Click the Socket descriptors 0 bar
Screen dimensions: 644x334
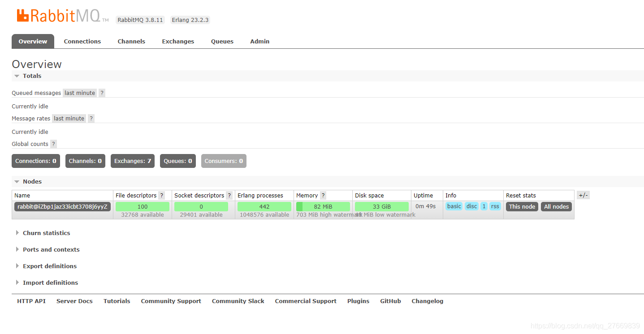pyautogui.click(x=201, y=207)
